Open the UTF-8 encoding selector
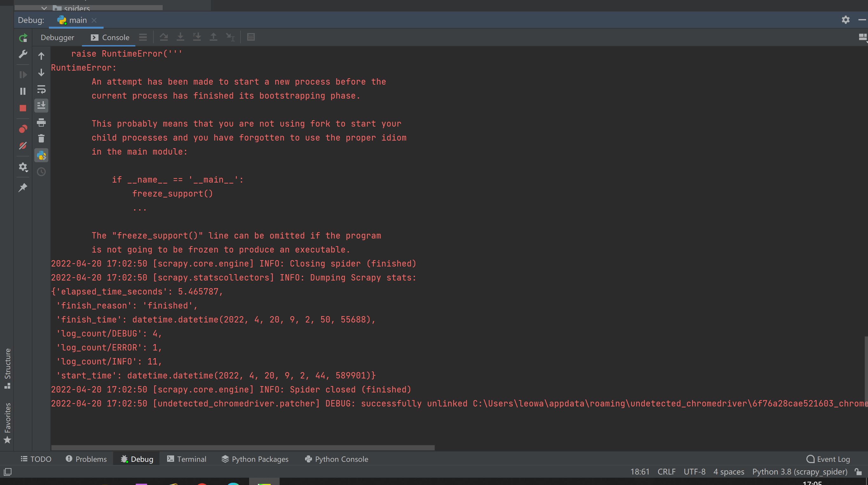The image size is (868, 485). pos(694,472)
